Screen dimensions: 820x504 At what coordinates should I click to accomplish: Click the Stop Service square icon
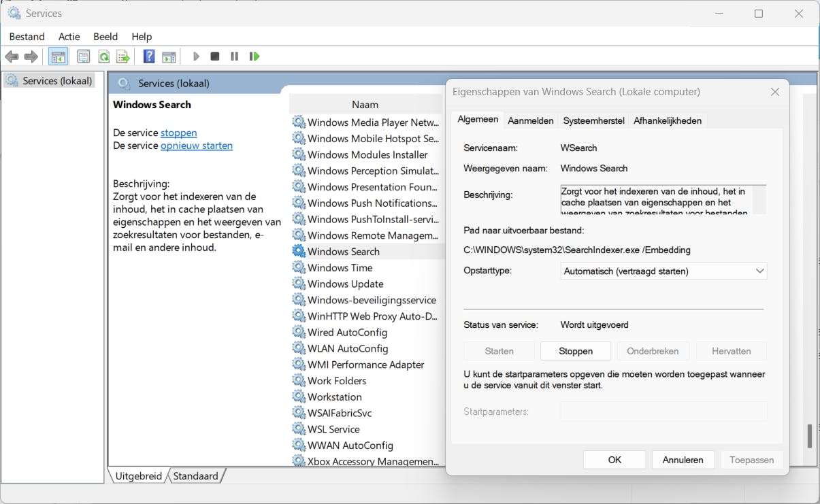click(215, 56)
